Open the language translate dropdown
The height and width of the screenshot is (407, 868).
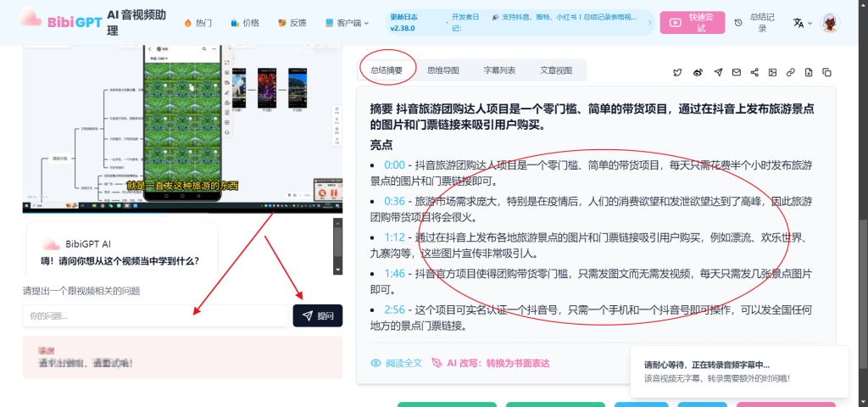[x=802, y=23]
